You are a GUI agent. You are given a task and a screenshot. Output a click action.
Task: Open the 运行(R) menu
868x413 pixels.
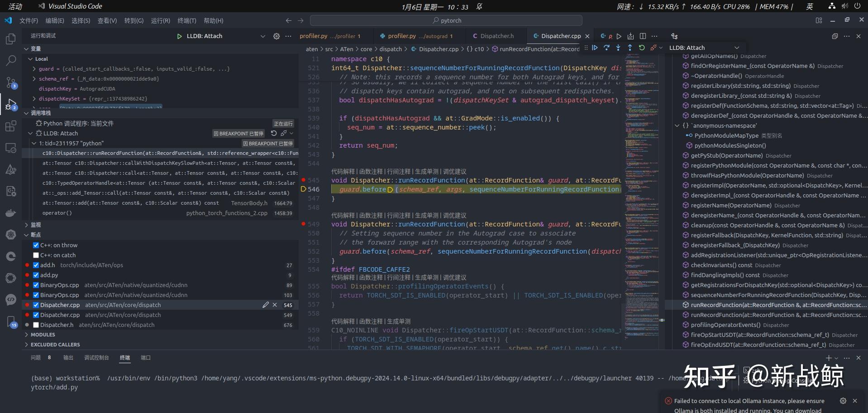tap(160, 21)
